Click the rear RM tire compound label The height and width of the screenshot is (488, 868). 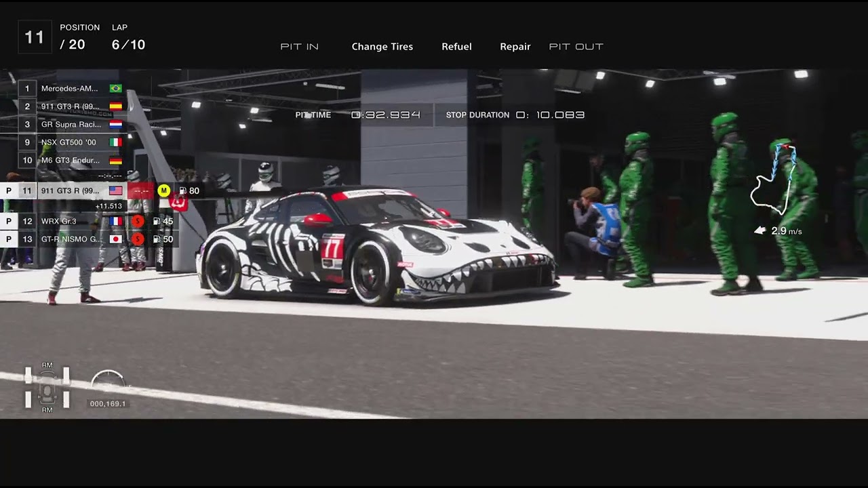click(47, 410)
